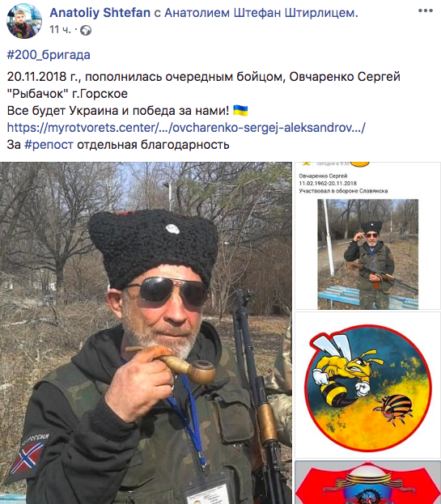Click the text "Все будет Украина" line

tap(118, 111)
